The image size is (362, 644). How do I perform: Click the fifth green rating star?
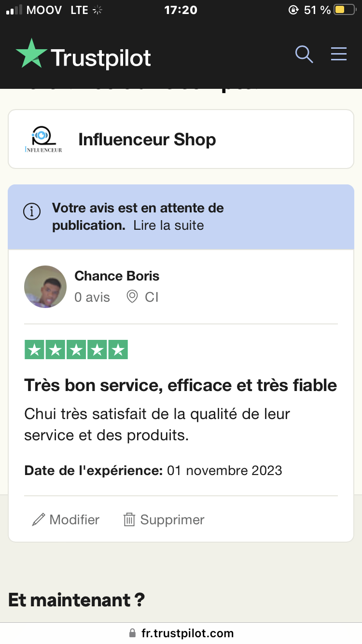pos(118,350)
